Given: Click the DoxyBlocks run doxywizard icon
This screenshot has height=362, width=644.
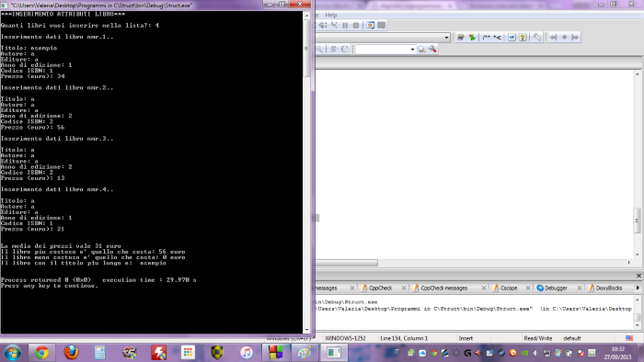Looking at the screenshot, I should [461, 38].
